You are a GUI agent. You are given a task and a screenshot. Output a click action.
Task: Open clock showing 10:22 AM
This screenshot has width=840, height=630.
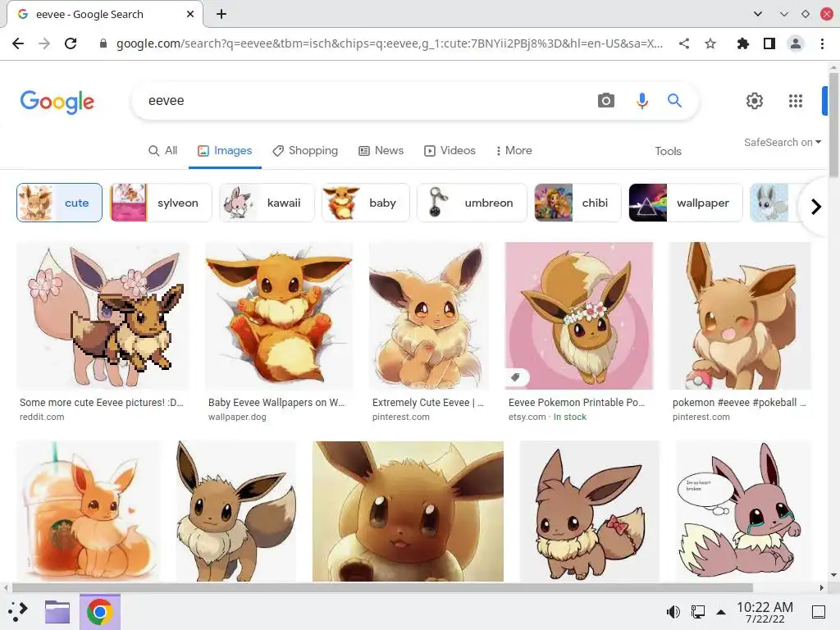(765, 612)
